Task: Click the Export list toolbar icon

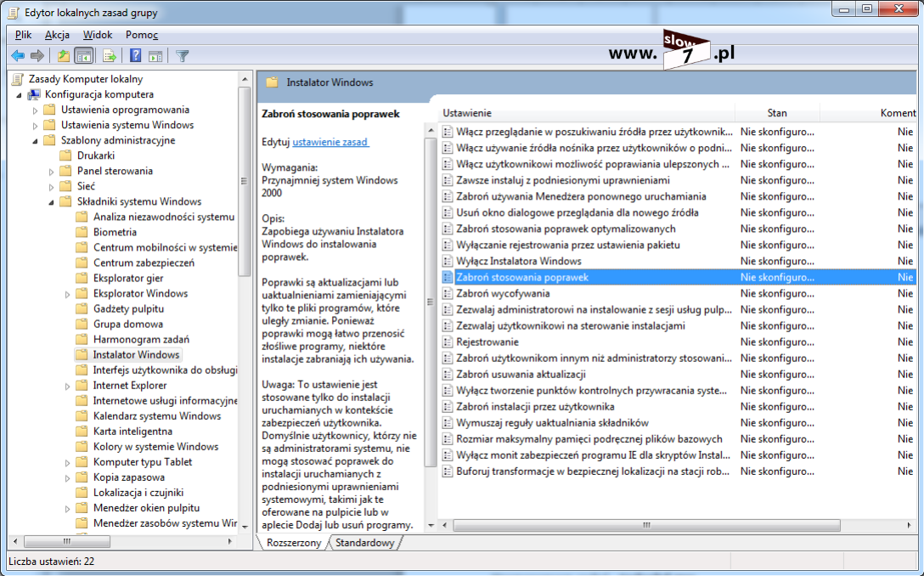Action: coord(110,56)
